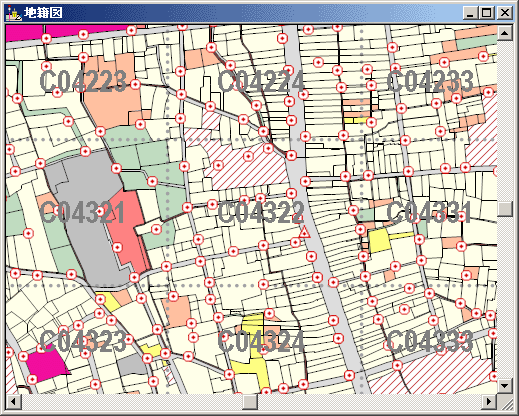Pick the red parcel right of C04321
This screenshot has width=519, height=416.
point(127,230)
